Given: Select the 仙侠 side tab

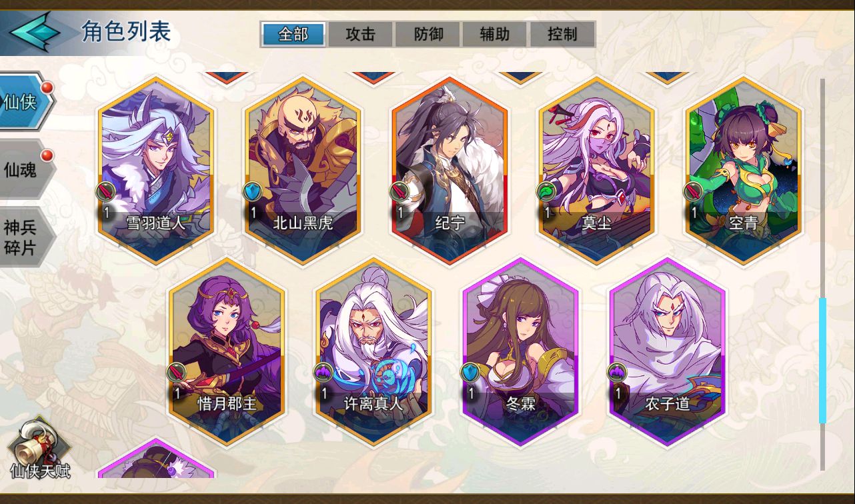Looking at the screenshot, I should 25,101.
